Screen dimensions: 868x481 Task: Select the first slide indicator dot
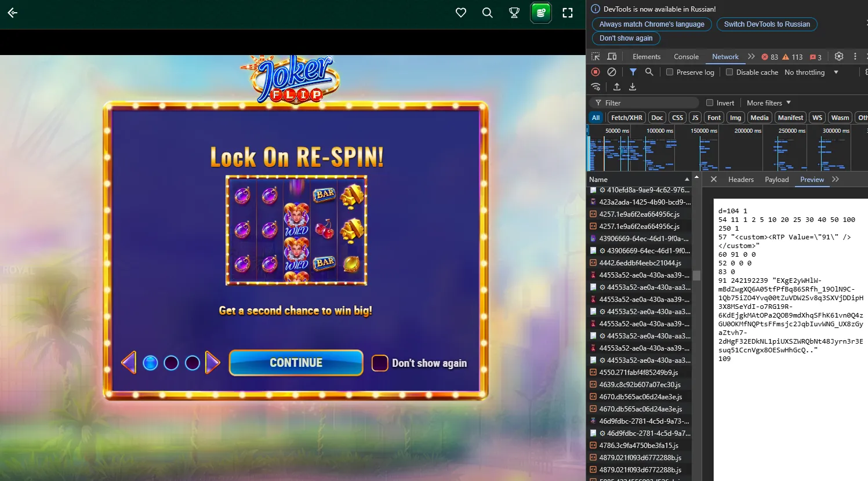click(150, 363)
